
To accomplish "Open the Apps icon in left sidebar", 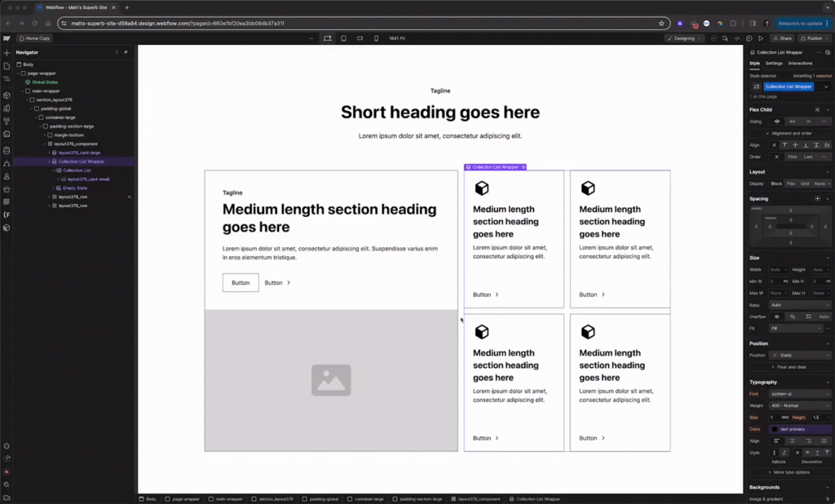I will [x=7, y=202].
